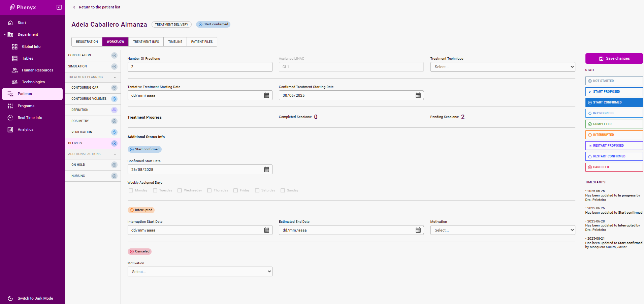This screenshot has height=304, width=644.
Task: Click the Number Of Fractions input field
Action: pyautogui.click(x=200, y=67)
